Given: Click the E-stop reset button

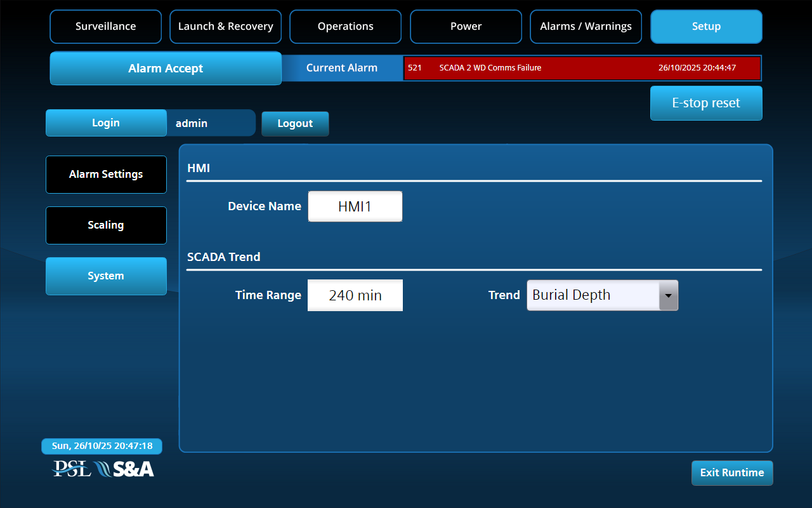Looking at the screenshot, I should pyautogui.click(x=706, y=103).
